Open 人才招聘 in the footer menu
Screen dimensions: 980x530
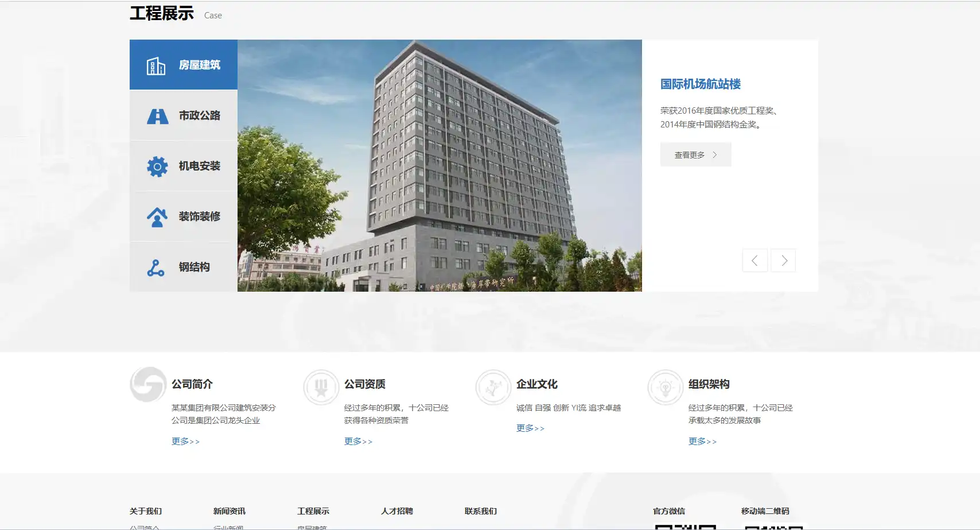[x=396, y=511]
